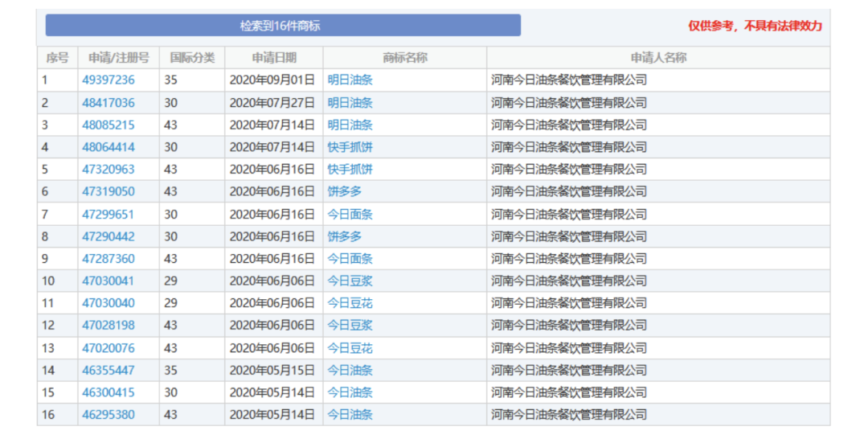
Task: Open 快手抓饼 trademark in row 4
Action: [x=350, y=147]
